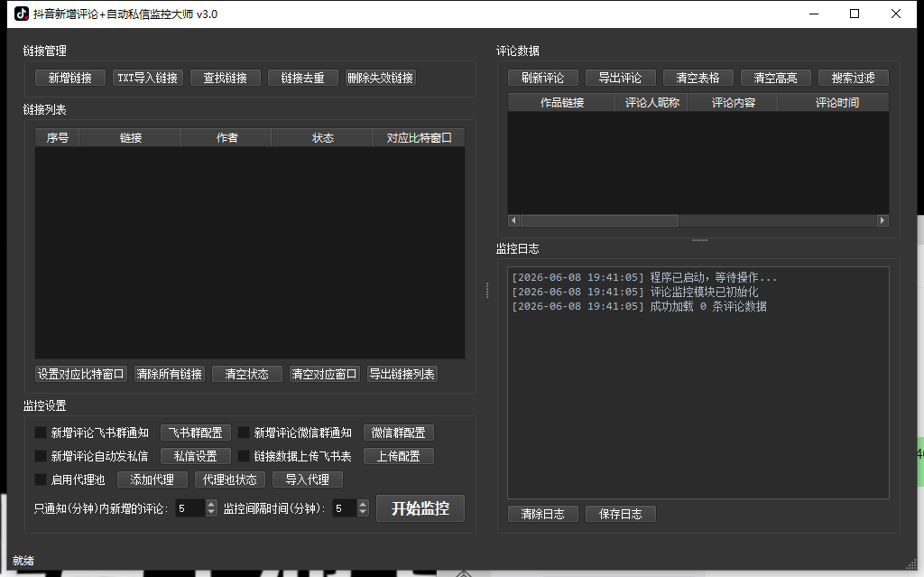Enable 新增评论微信群通知 checkbox
This screenshot has width=924, height=577.
pyautogui.click(x=244, y=433)
